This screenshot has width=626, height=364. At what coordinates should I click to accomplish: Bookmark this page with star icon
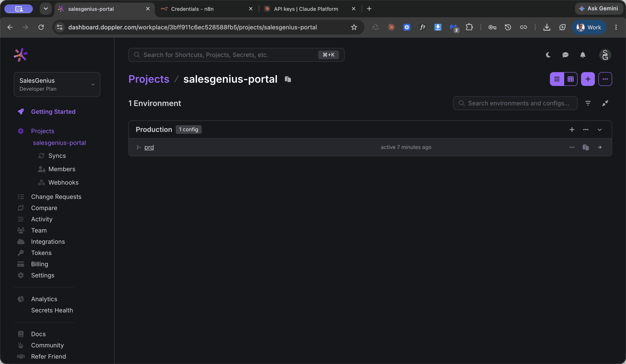tap(354, 27)
